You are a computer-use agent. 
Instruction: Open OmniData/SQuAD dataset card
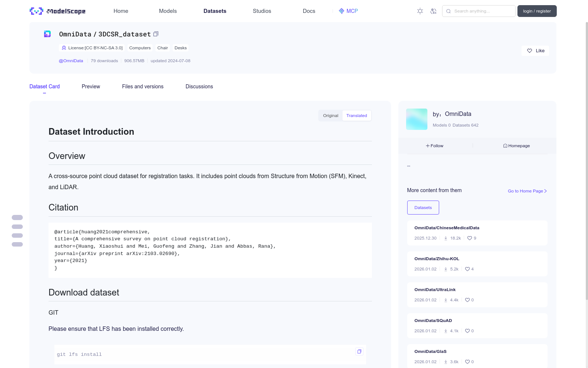(x=477, y=326)
